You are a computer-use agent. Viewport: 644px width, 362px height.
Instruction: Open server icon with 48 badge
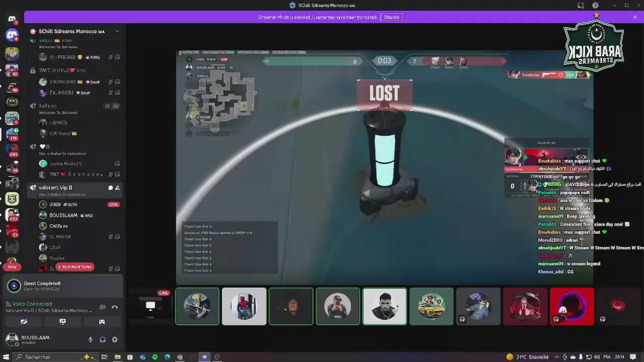click(12, 85)
